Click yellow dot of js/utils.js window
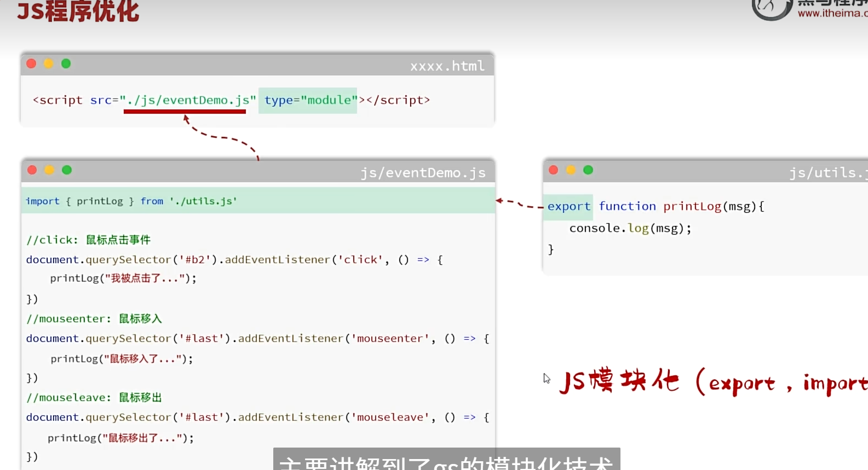 click(x=571, y=170)
